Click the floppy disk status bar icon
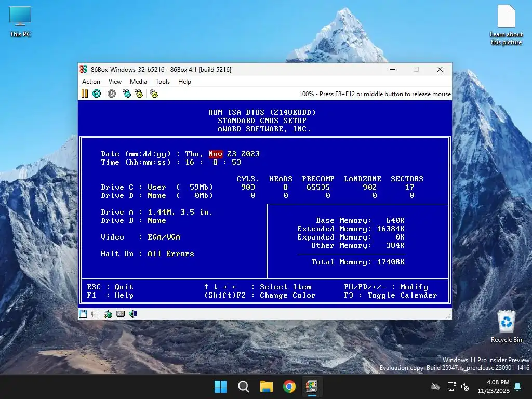Image resolution: width=532 pixels, height=399 pixels. (83, 314)
